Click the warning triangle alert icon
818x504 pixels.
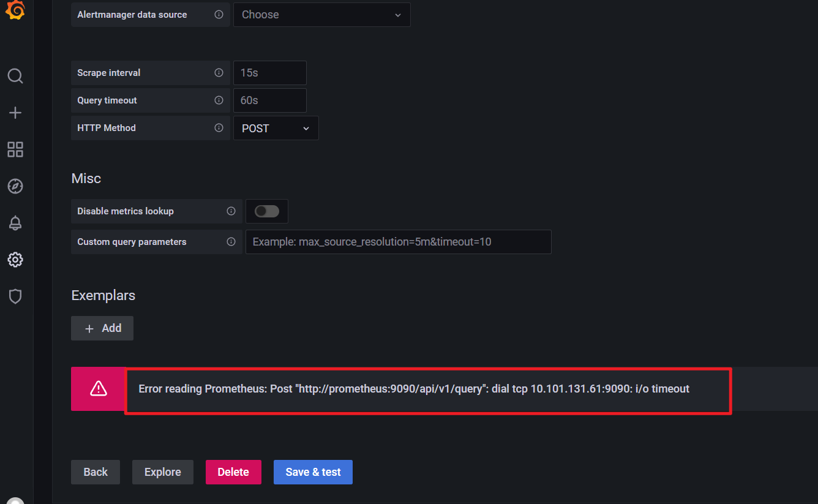point(98,389)
